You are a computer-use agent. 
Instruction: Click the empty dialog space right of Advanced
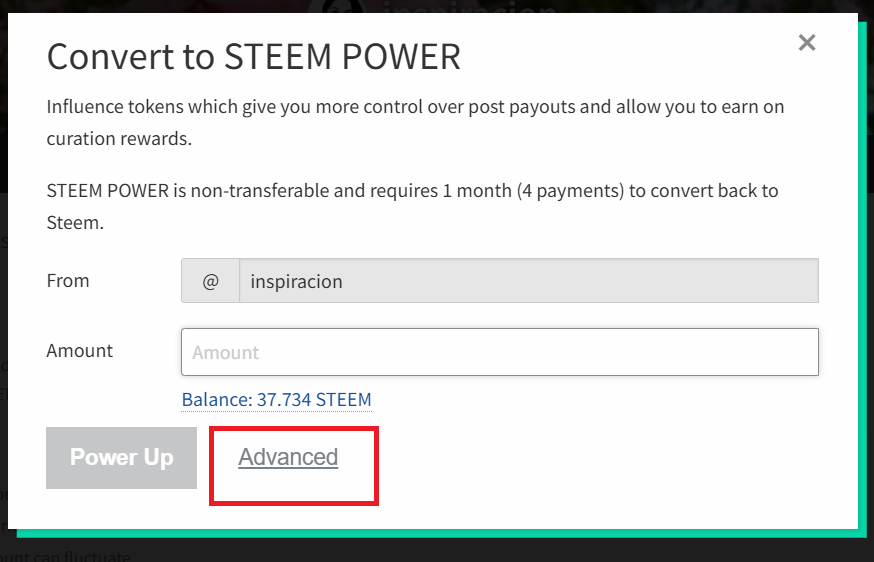click(x=600, y=460)
